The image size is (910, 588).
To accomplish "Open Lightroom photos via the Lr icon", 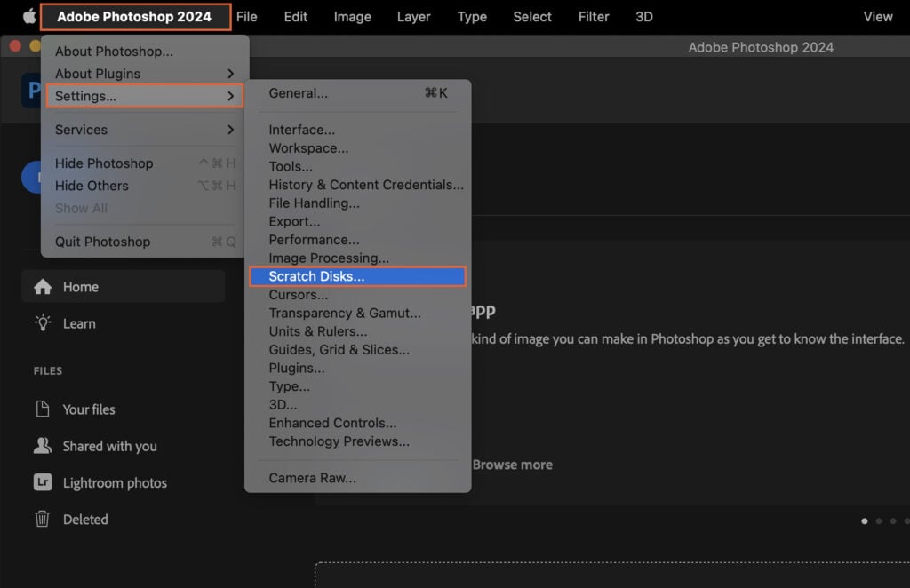I will tap(42, 482).
